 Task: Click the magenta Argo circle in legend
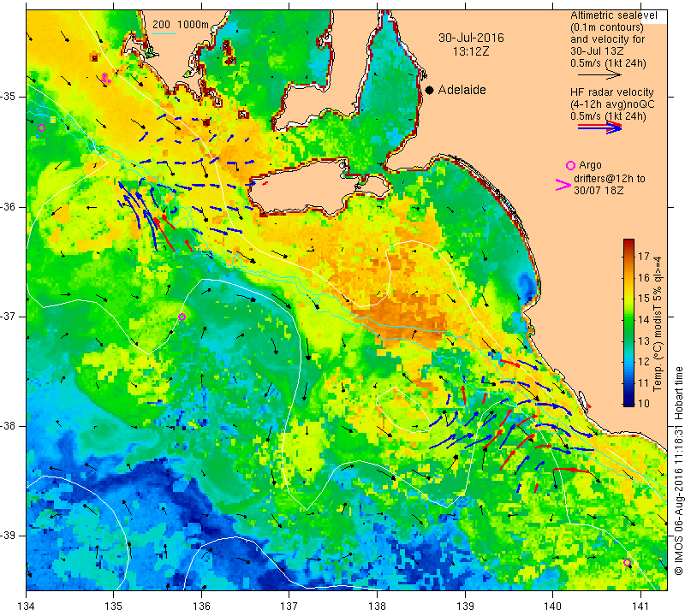pyautogui.click(x=570, y=165)
